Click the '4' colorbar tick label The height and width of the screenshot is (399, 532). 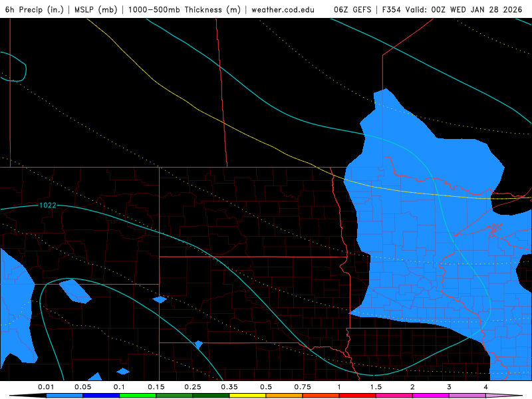coord(486,387)
